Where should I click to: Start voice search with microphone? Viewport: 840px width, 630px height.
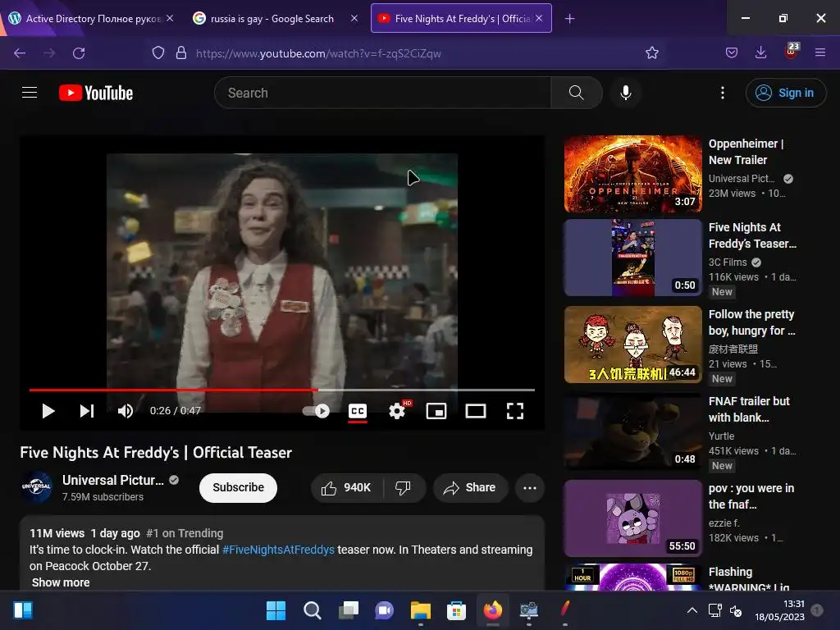(x=625, y=93)
